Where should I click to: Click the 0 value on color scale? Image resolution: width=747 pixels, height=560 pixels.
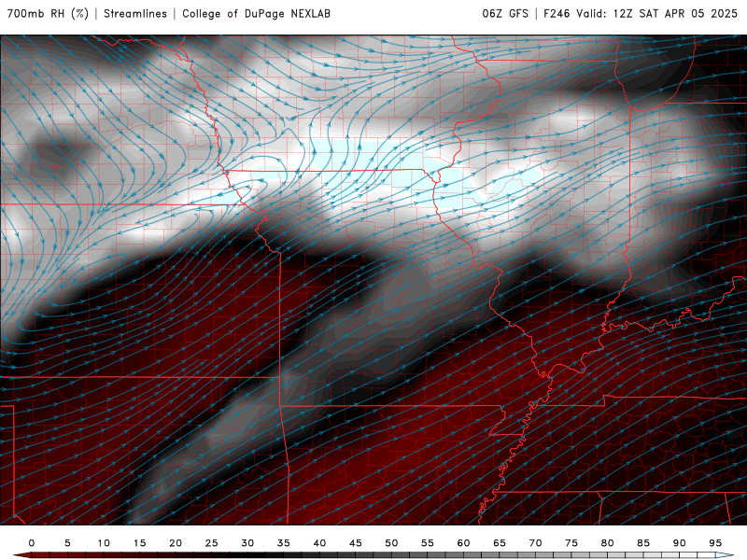point(32,543)
